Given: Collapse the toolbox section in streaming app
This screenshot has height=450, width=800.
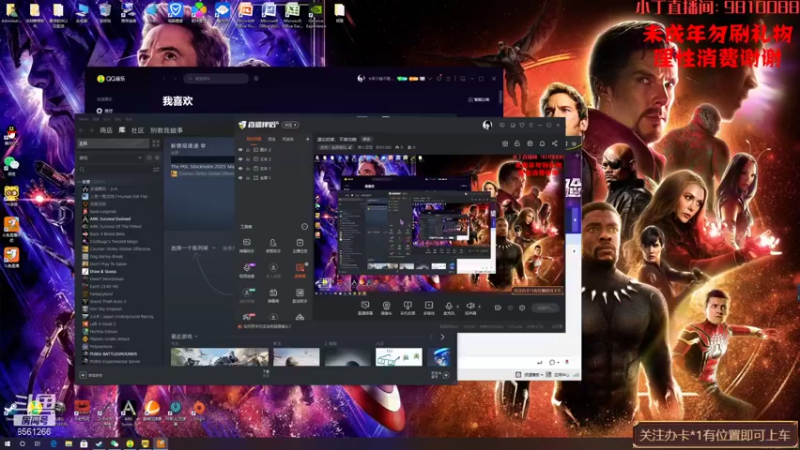Looking at the screenshot, I should coord(305,227).
